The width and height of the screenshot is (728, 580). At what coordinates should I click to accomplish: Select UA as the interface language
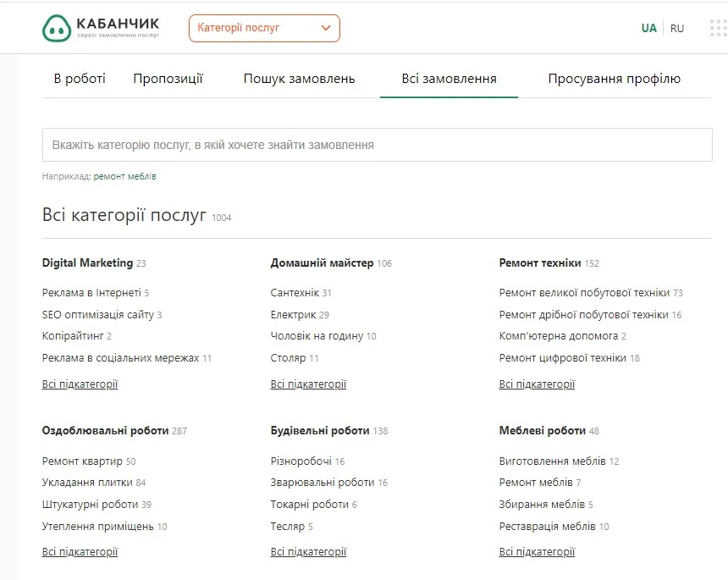[648, 28]
